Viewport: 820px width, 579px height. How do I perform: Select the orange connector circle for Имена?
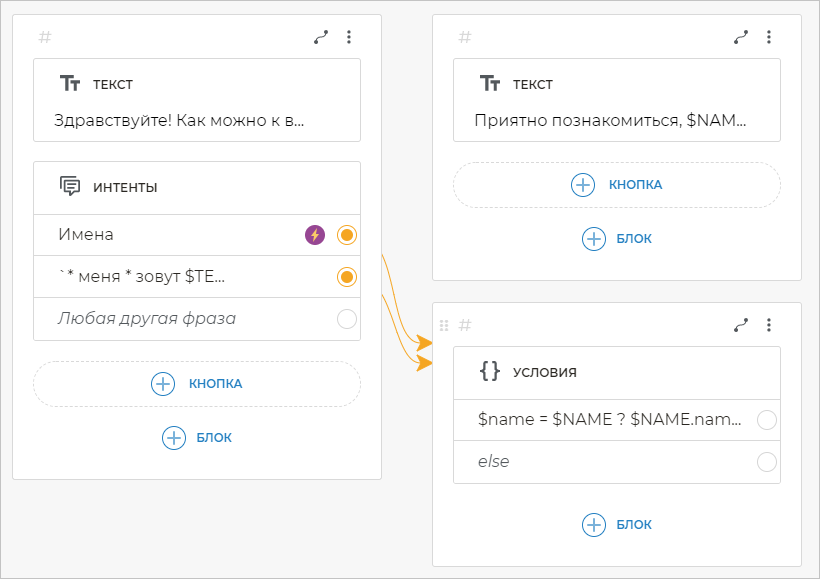click(347, 235)
